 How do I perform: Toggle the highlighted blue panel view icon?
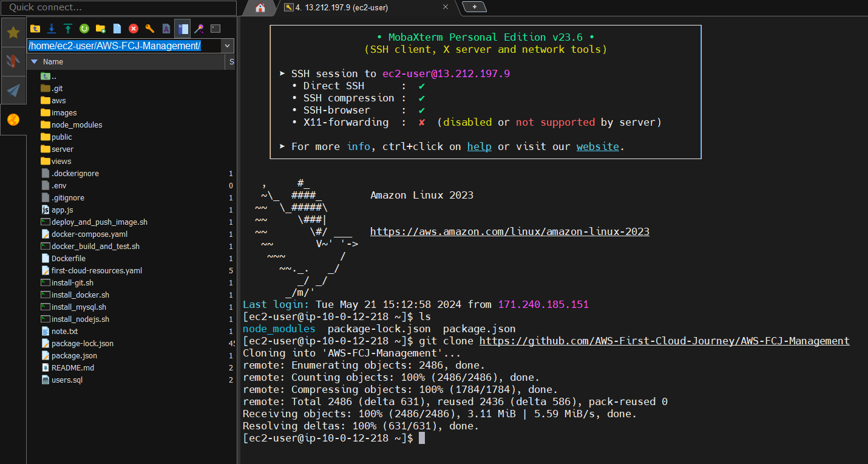[x=183, y=29]
